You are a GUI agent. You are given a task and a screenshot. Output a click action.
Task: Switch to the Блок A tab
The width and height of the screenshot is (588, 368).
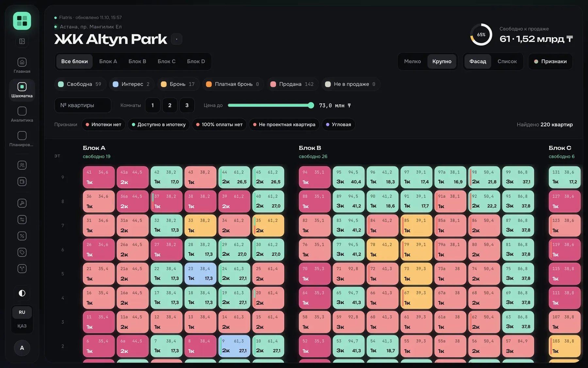click(x=108, y=61)
